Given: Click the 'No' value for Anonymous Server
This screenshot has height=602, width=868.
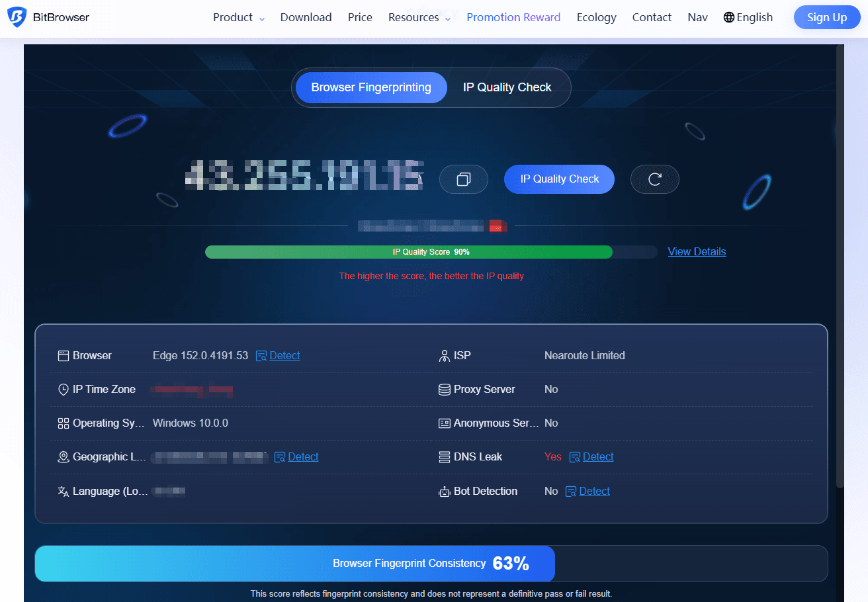Looking at the screenshot, I should pyautogui.click(x=551, y=423).
